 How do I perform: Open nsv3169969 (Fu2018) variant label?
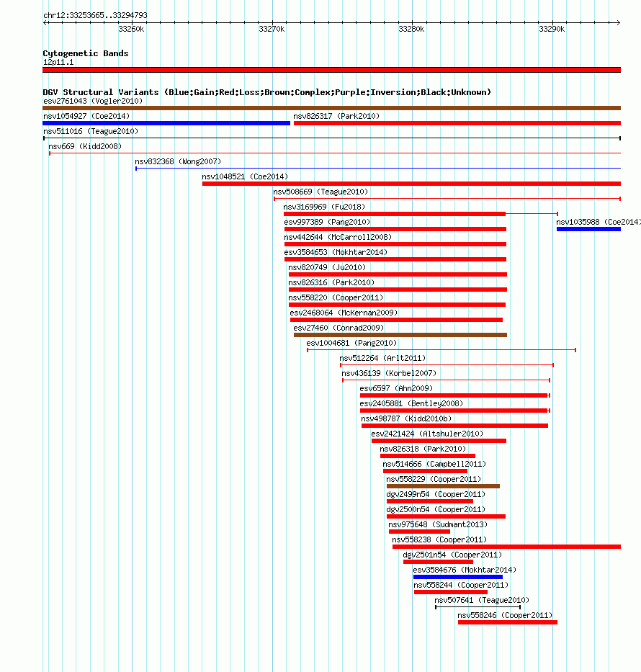coord(324,207)
